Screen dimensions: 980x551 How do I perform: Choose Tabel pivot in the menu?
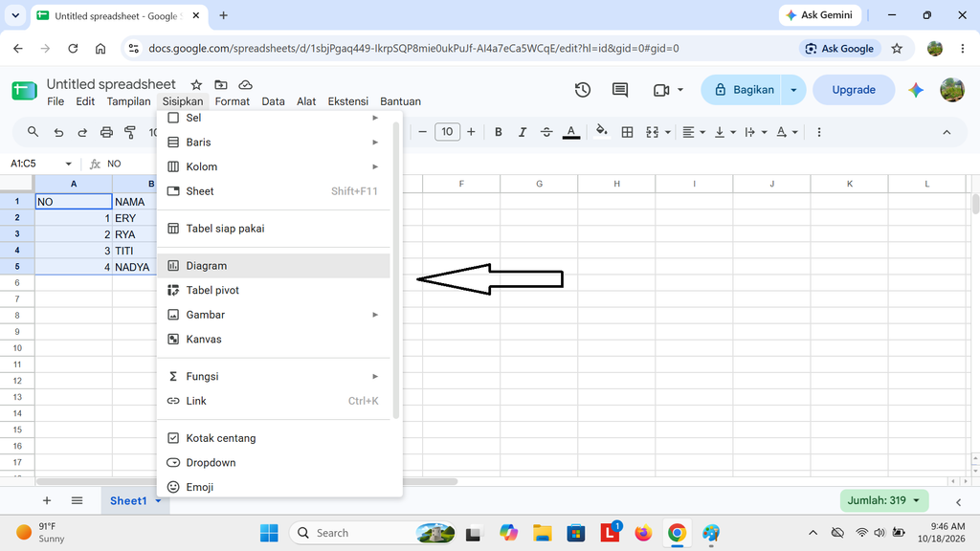point(274,290)
